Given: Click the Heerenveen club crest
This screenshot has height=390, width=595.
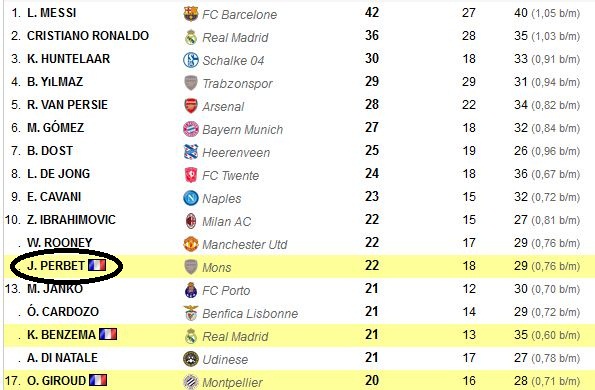Looking at the screenshot, I should click(x=191, y=152).
